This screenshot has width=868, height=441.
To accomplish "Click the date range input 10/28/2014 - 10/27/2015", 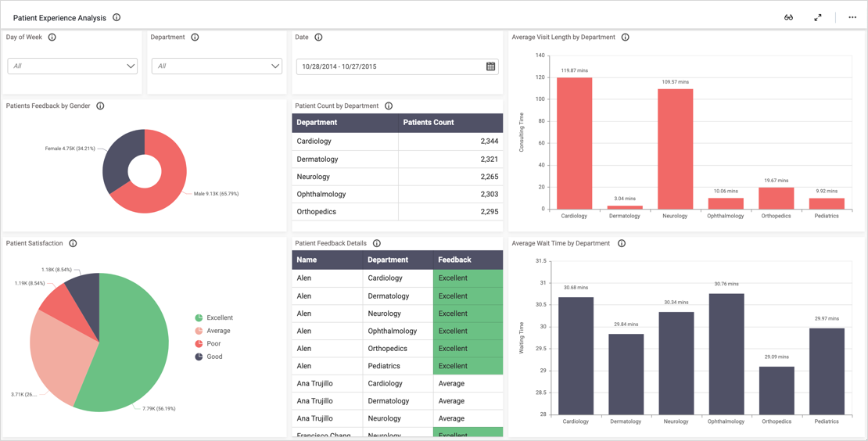I will pos(397,66).
